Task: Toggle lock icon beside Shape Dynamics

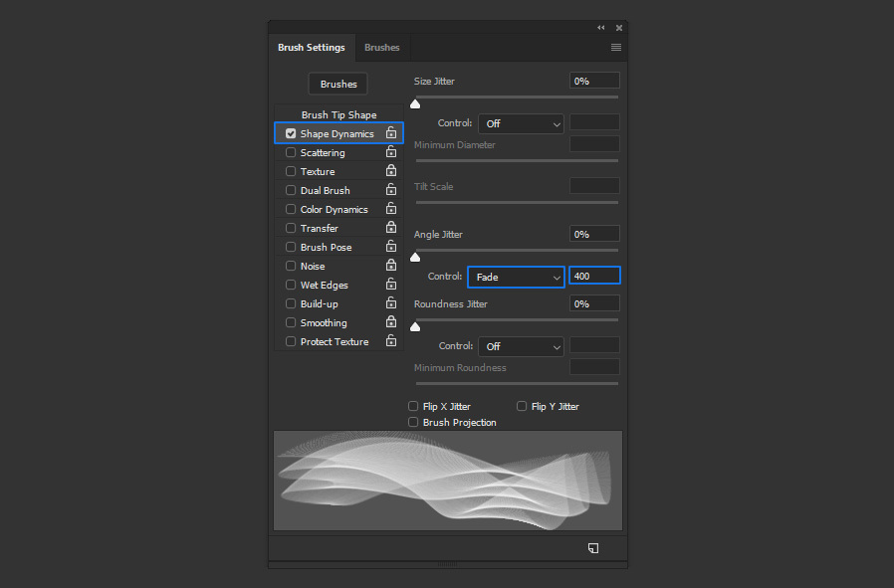Action: point(391,132)
